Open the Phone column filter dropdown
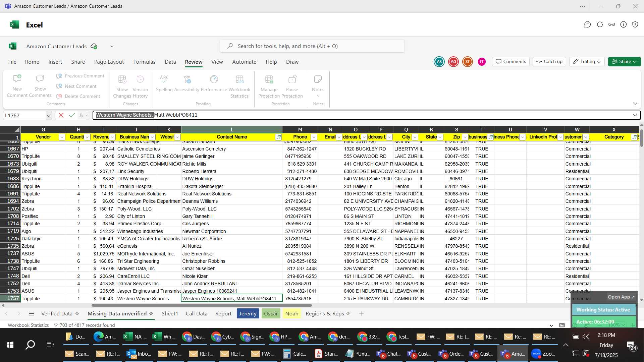 [314, 137]
